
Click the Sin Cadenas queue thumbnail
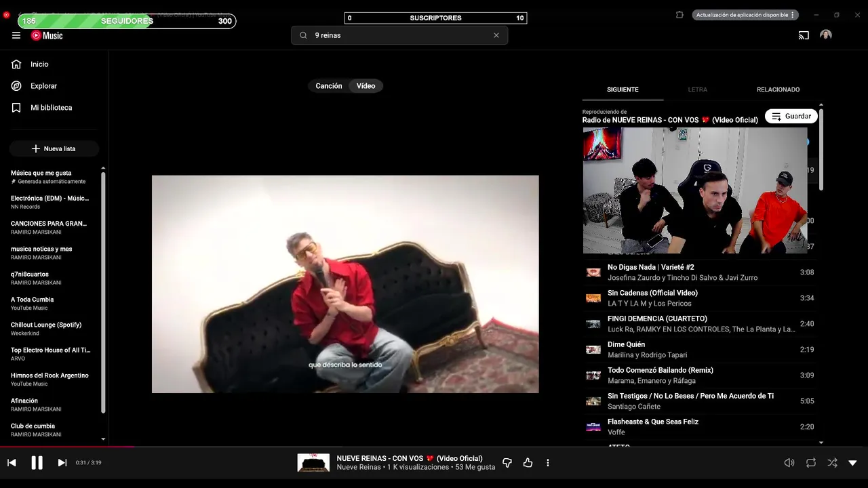(x=593, y=298)
